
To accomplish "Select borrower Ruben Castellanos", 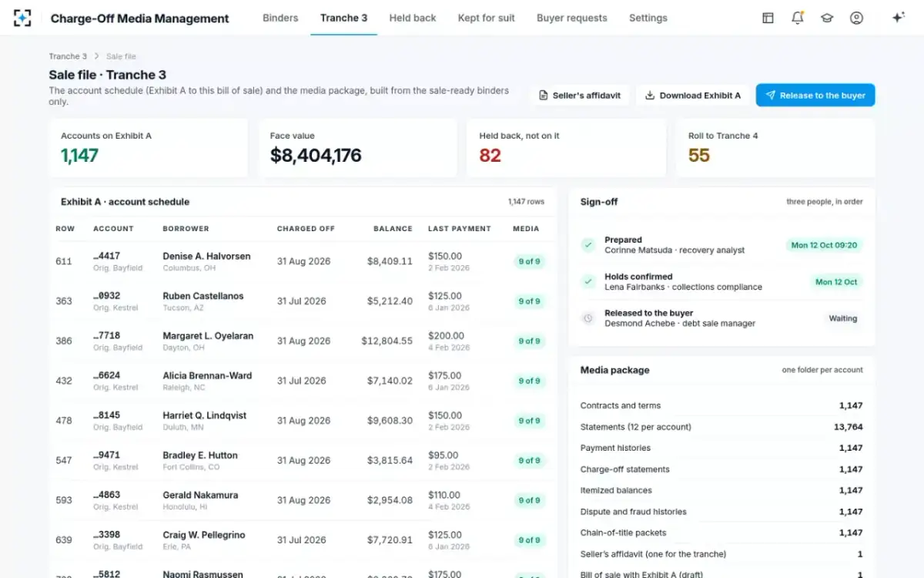I will [203, 296].
